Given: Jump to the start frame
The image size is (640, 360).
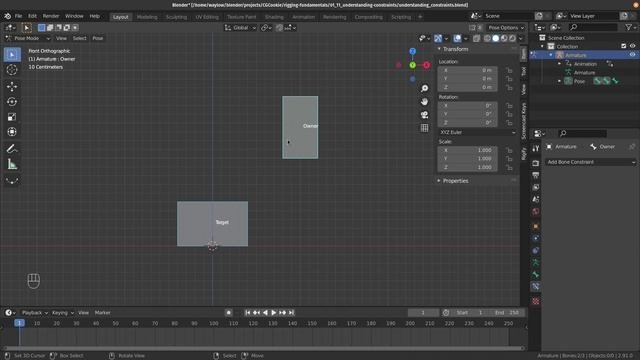Looking at the screenshot, I should [247, 313].
